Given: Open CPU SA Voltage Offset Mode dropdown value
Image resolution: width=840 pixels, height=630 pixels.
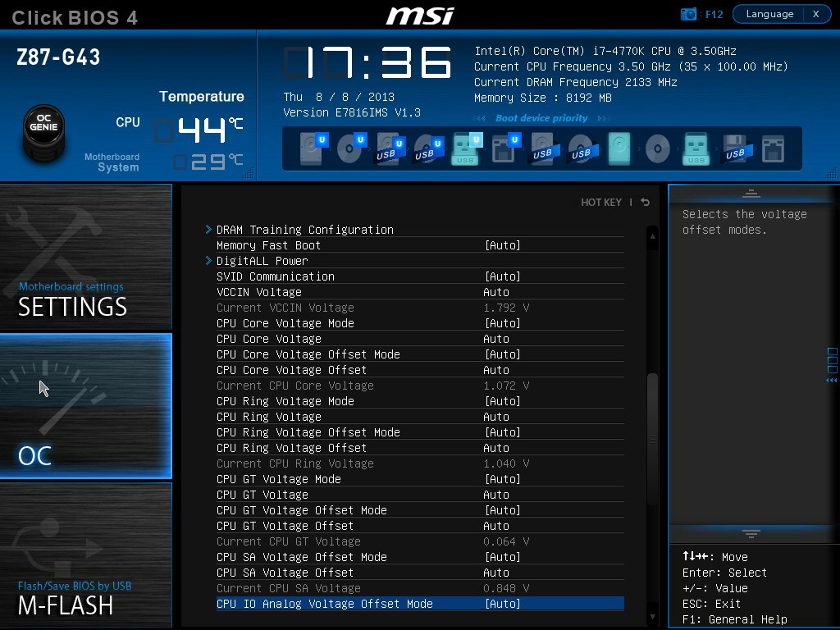Looking at the screenshot, I should [x=503, y=557].
